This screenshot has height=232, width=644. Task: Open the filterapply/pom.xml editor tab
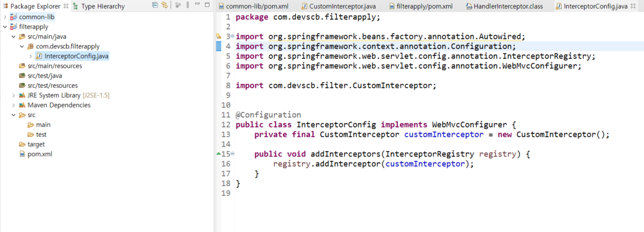coord(421,6)
